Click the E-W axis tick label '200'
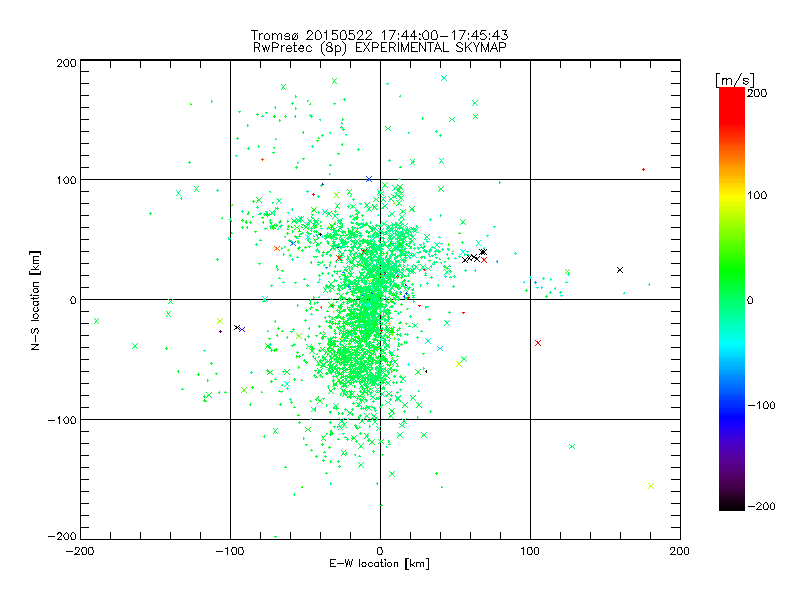Viewport: 800px width, 600px height. pos(680,552)
